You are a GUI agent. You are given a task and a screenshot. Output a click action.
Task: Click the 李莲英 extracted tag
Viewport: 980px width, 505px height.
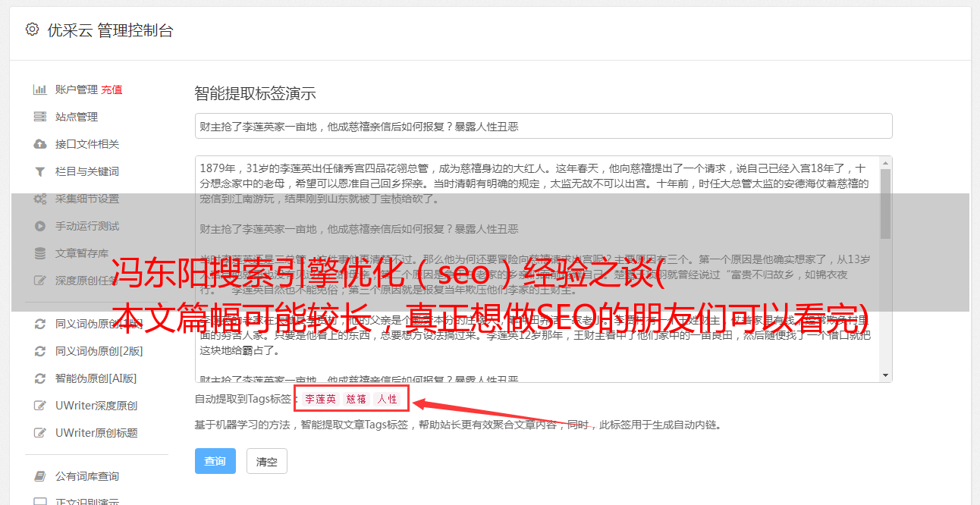320,399
